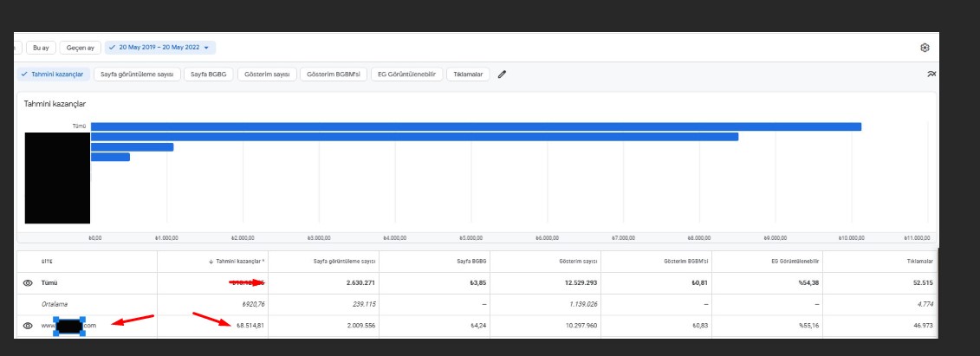
Task: Click the longest Tümü bar in the chart
Action: pyautogui.click(x=477, y=126)
